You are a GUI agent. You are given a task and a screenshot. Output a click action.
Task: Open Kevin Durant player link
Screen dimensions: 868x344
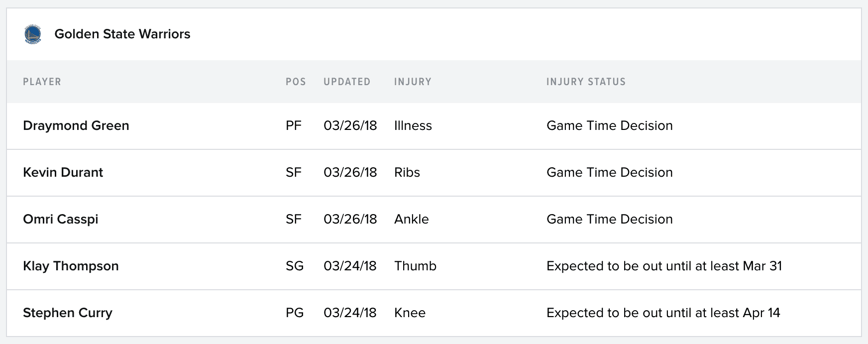point(63,172)
